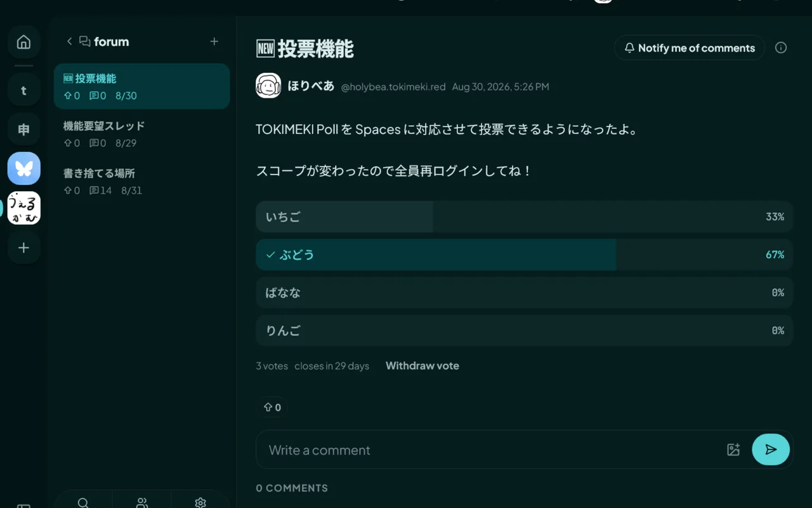Send the comment with paper plane button
Screen dimensions: 812x508
[x=771, y=450]
